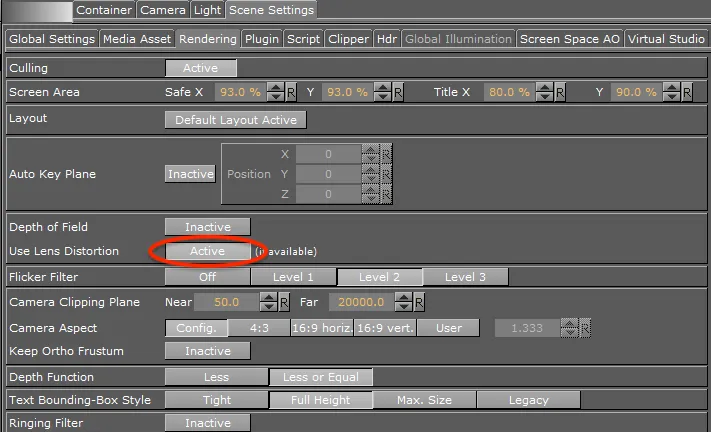Click Title Y spinner arrows
This screenshot has height=432, width=711.
672,92
